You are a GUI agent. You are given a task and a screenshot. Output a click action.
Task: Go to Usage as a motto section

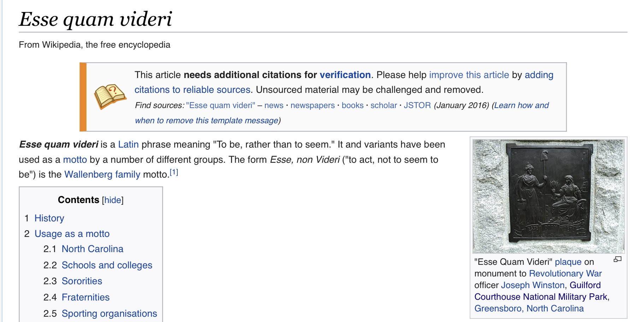pyautogui.click(x=72, y=234)
